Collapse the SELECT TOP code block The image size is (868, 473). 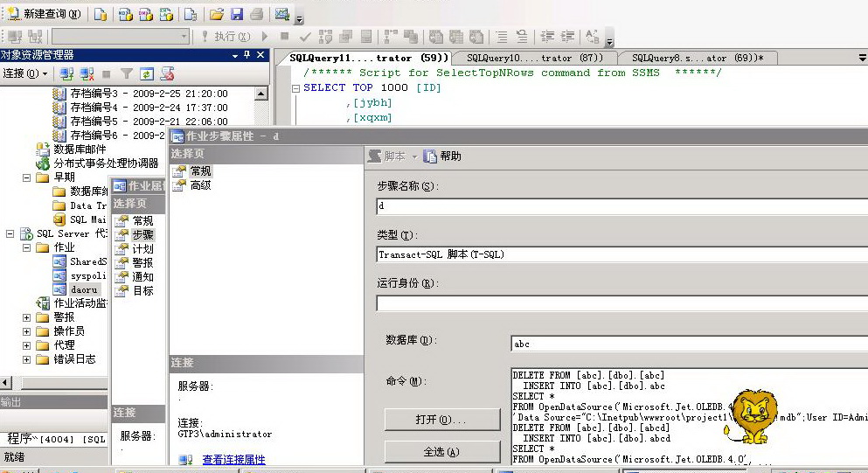click(x=295, y=88)
